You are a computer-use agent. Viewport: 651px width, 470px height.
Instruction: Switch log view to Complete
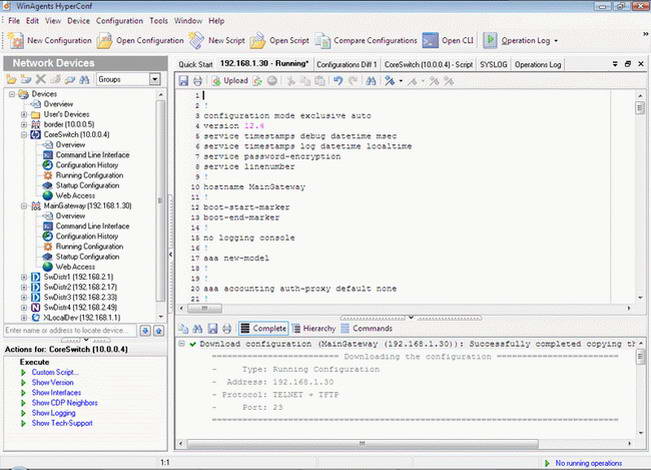click(264, 328)
